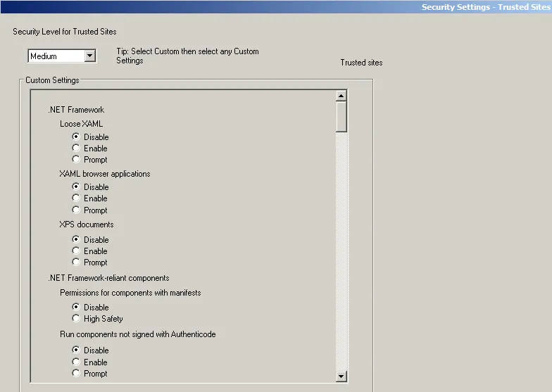
Task: Select Disable for XPS documents
Action: 76,239
